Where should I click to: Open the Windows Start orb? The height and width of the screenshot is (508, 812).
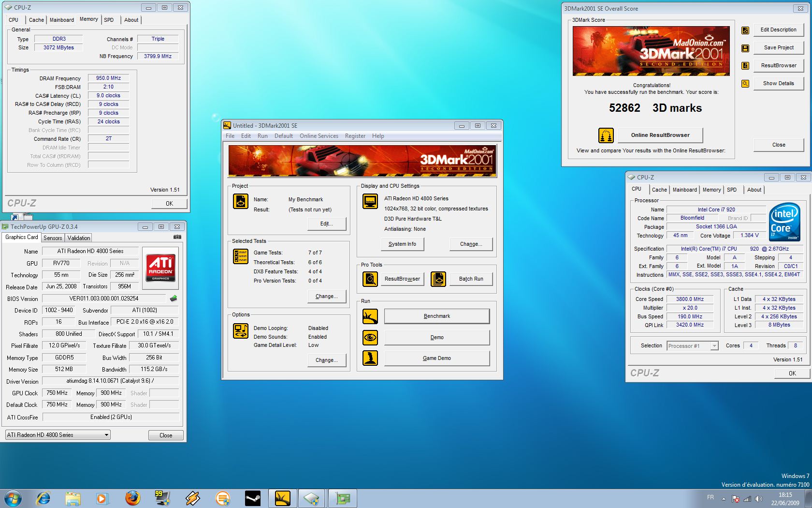(x=13, y=498)
